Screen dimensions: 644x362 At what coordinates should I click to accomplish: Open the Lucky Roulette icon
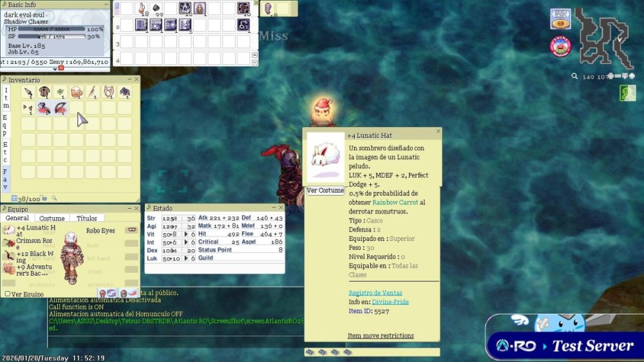pyautogui.click(x=561, y=46)
